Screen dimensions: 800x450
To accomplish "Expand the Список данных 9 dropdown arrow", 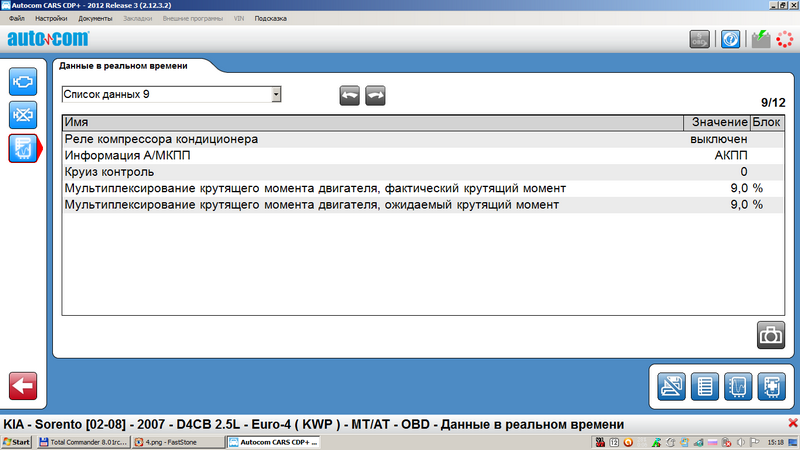I will tap(276, 94).
